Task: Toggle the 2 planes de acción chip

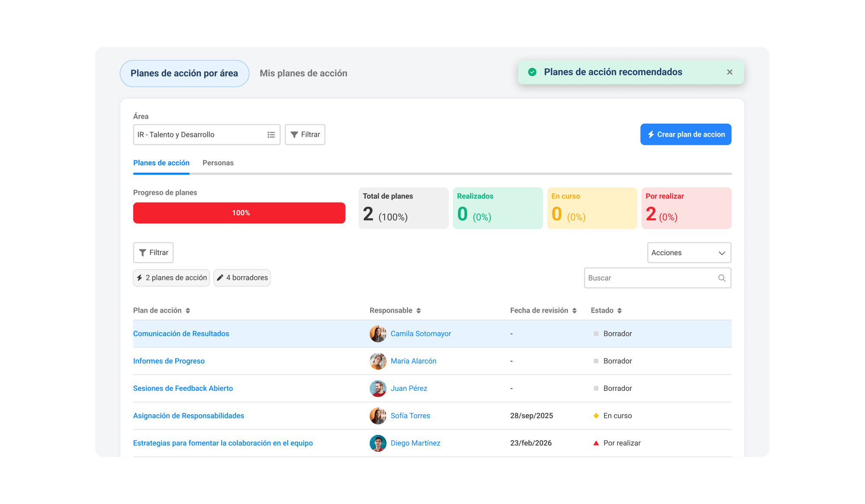Action: [172, 278]
